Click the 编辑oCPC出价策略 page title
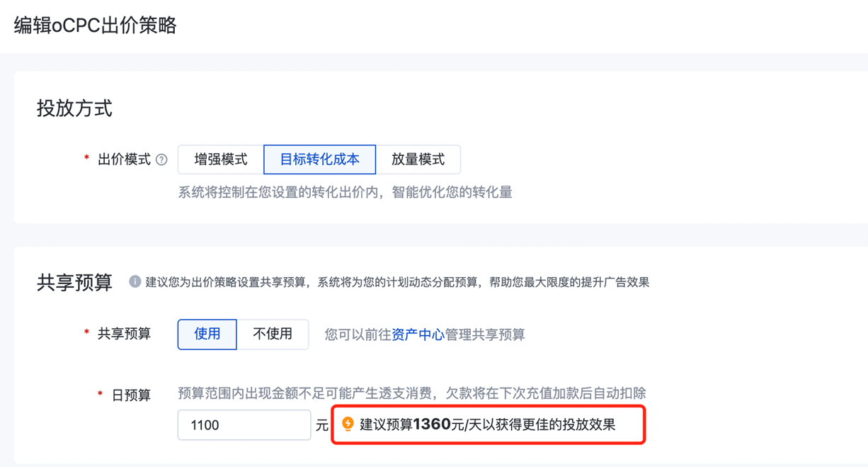 (96, 26)
